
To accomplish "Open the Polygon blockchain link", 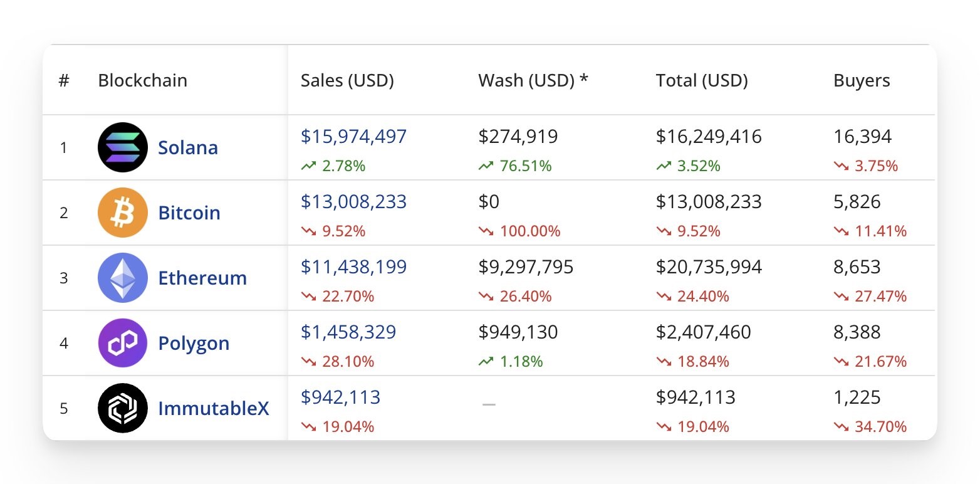I will [194, 344].
